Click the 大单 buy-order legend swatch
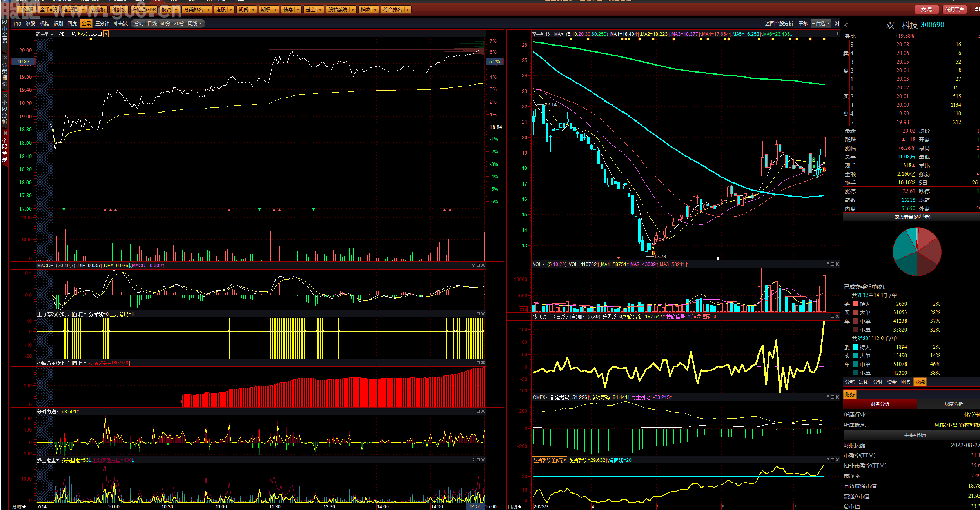Image resolution: width=980 pixels, height=510 pixels. [855, 312]
